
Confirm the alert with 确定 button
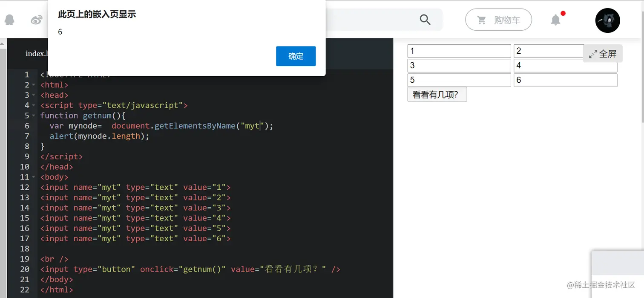click(x=296, y=56)
